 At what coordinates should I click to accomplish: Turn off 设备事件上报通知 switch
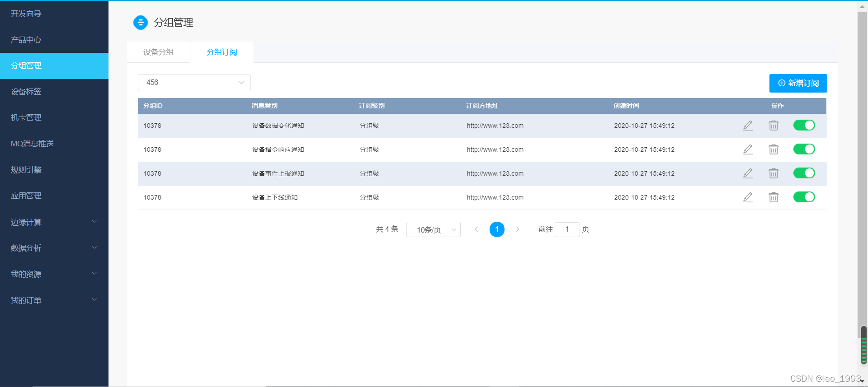[804, 173]
